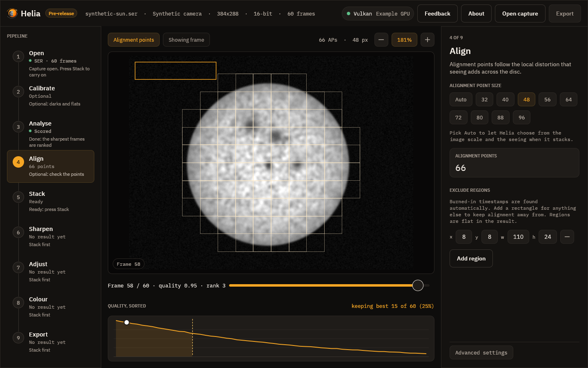Pick alignment point size 96
Image resolution: width=588 pixels, height=368 pixels.
point(522,117)
